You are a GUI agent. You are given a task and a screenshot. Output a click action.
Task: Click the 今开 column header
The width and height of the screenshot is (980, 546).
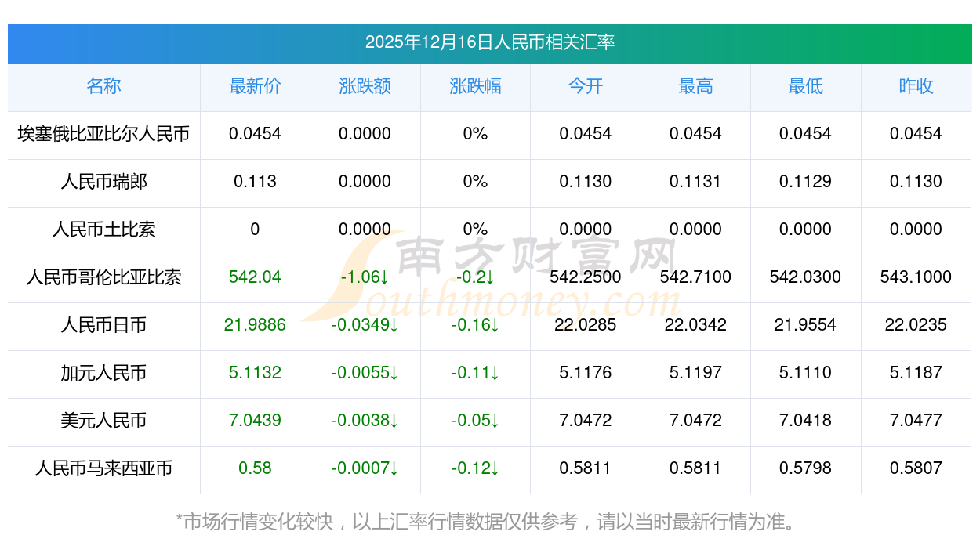(x=585, y=86)
